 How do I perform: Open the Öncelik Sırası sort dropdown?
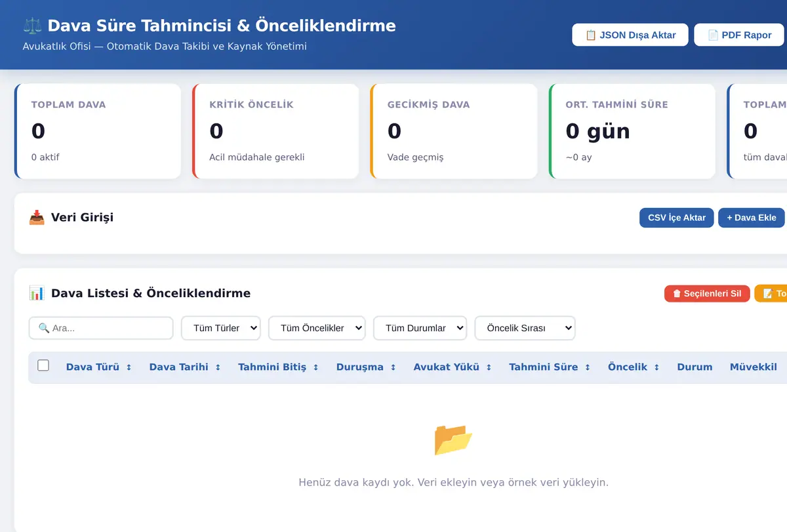point(525,328)
